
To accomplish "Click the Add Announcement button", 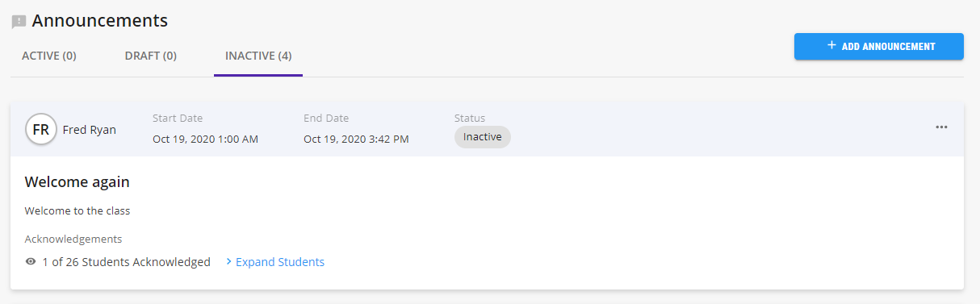I will 879,46.
